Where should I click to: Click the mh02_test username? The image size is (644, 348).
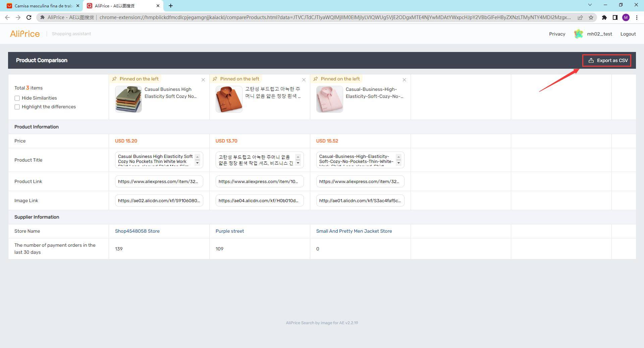click(x=599, y=34)
